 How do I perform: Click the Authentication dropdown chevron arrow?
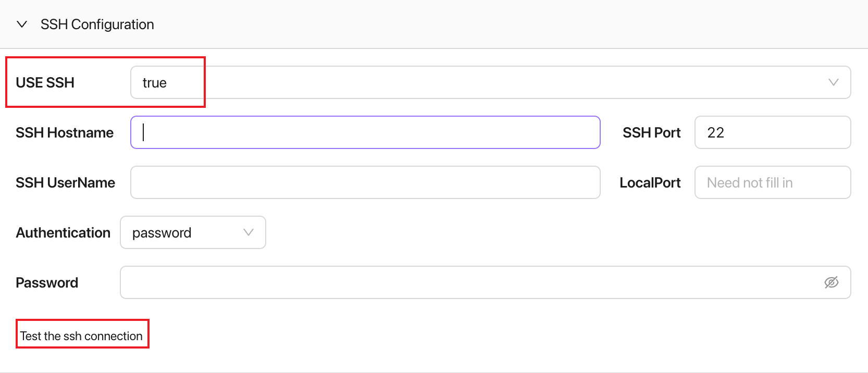coord(248,232)
